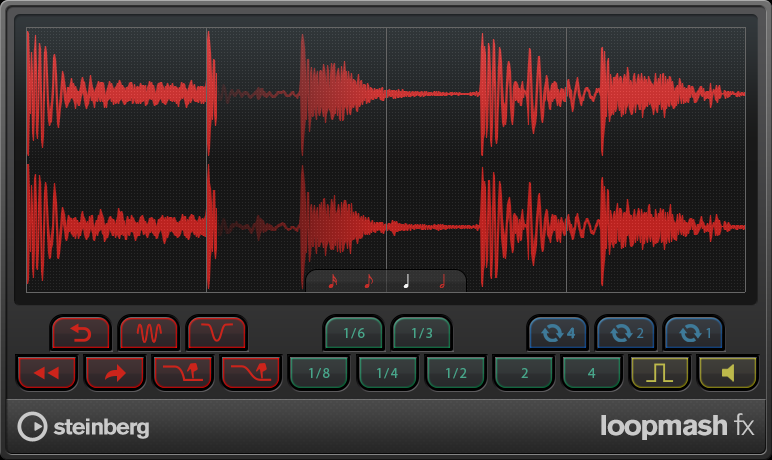Select the eighth-note quantize value
This screenshot has height=460, width=772.
[368, 282]
